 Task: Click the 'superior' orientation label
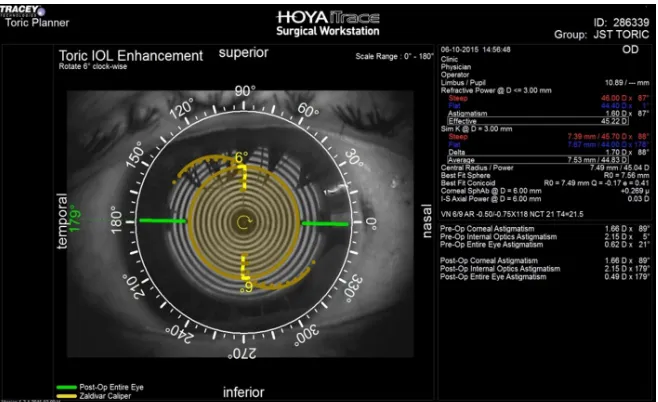tap(243, 53)
